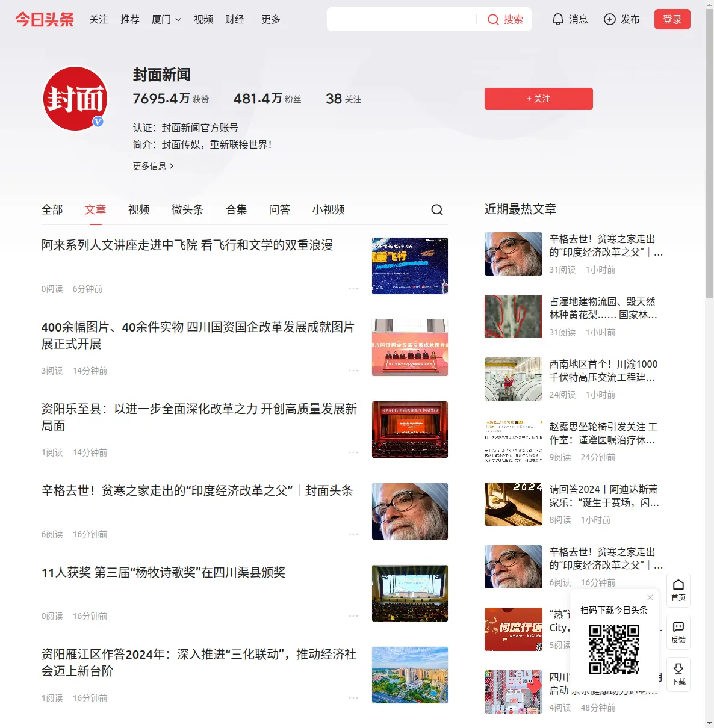Open the 合集 tab
The image size is (714, 728).
[237, 209]
